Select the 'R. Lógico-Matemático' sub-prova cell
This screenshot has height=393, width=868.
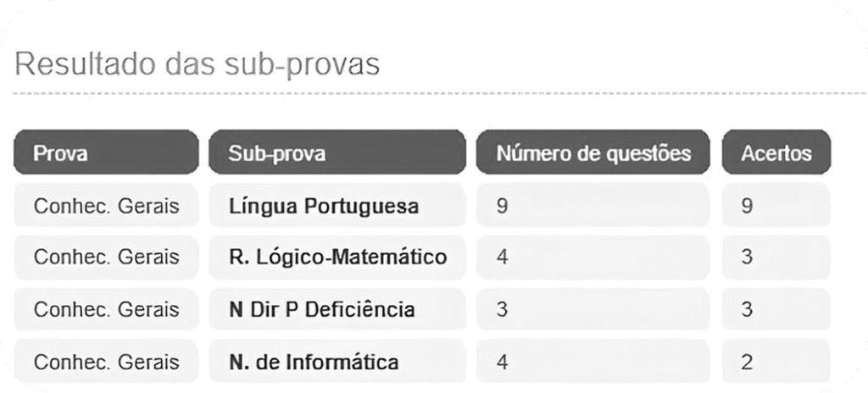point(337,257)
